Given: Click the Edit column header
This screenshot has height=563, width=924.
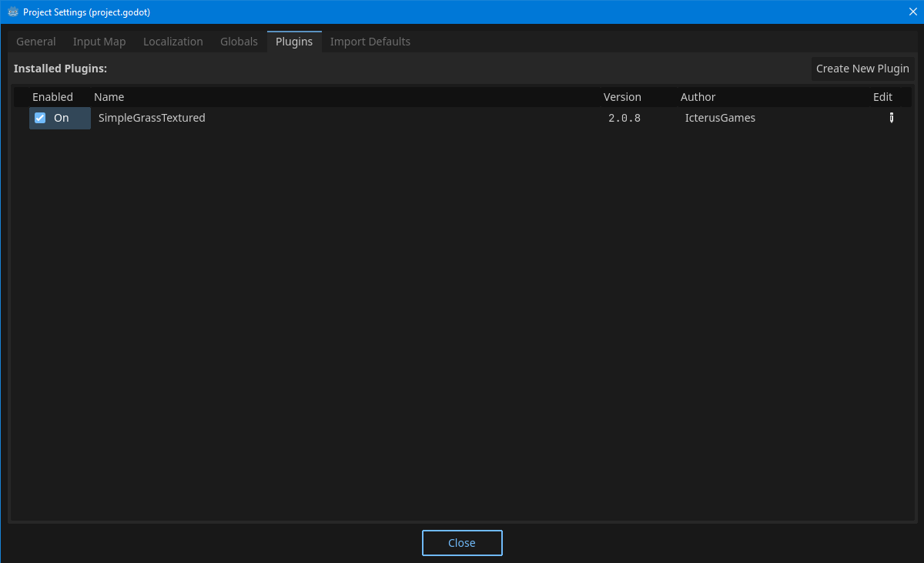Looking at the screenshot, I should [x=882, y=97].
